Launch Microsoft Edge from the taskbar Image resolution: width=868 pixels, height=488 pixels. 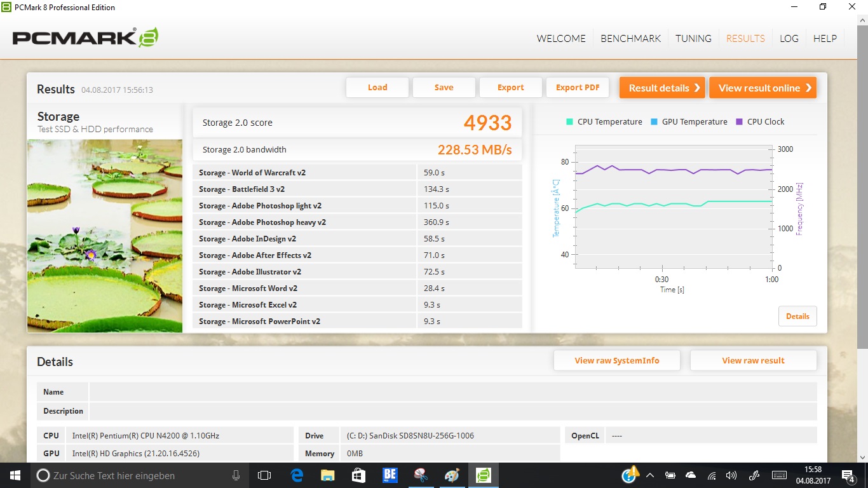tap(297, 475)
